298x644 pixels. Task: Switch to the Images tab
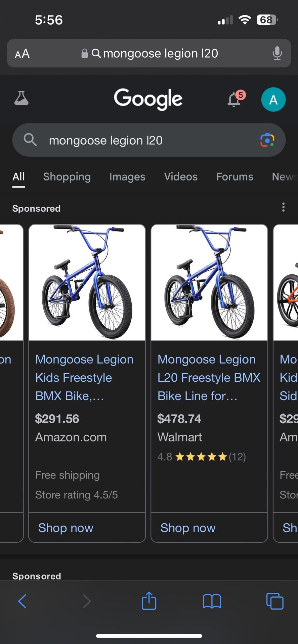click(127, 177)
